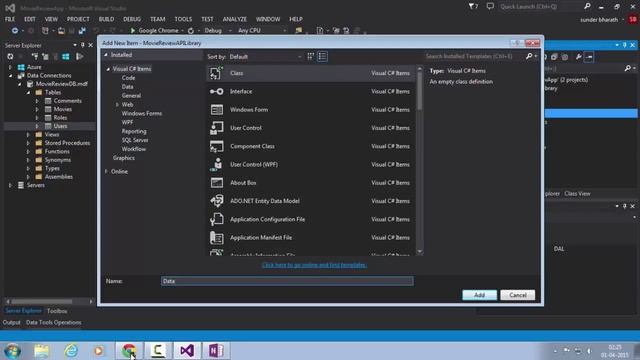Switch templates to list view

[x=322, y=56]
